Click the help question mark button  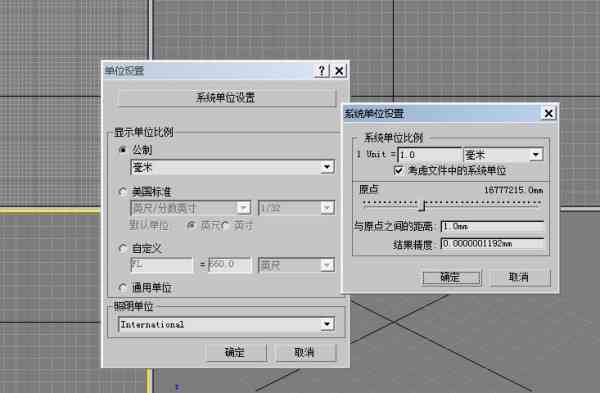pos(321,71)
